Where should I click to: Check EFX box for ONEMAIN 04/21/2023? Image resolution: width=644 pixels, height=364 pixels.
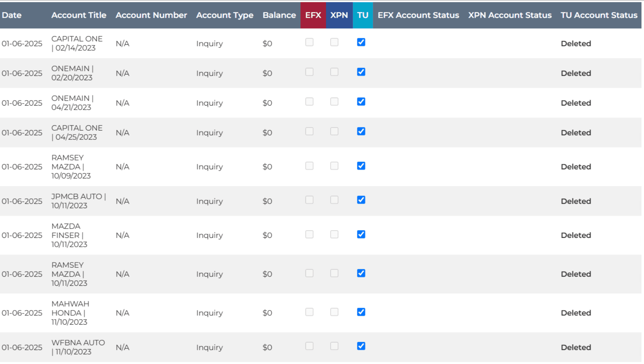(x=309, y=102)
